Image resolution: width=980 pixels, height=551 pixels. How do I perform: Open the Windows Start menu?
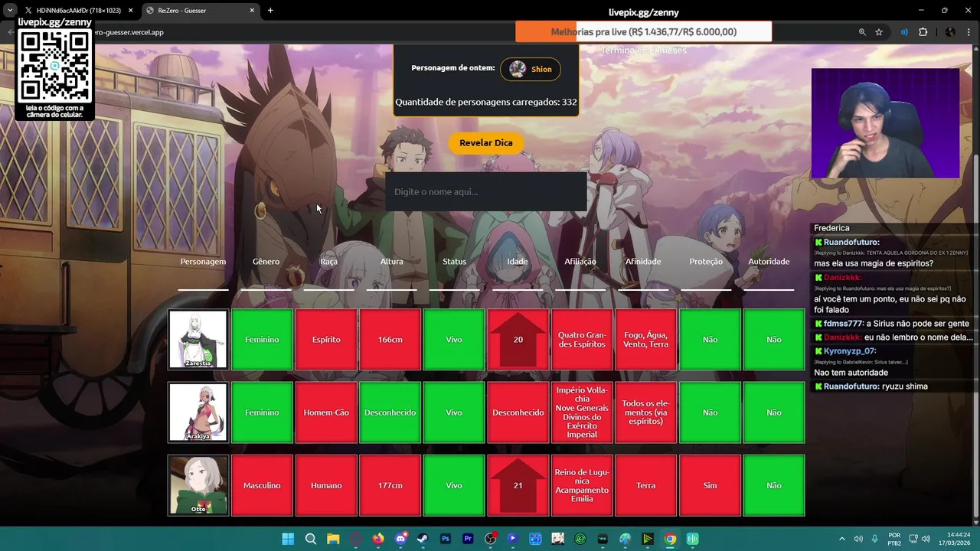[288, 539]
